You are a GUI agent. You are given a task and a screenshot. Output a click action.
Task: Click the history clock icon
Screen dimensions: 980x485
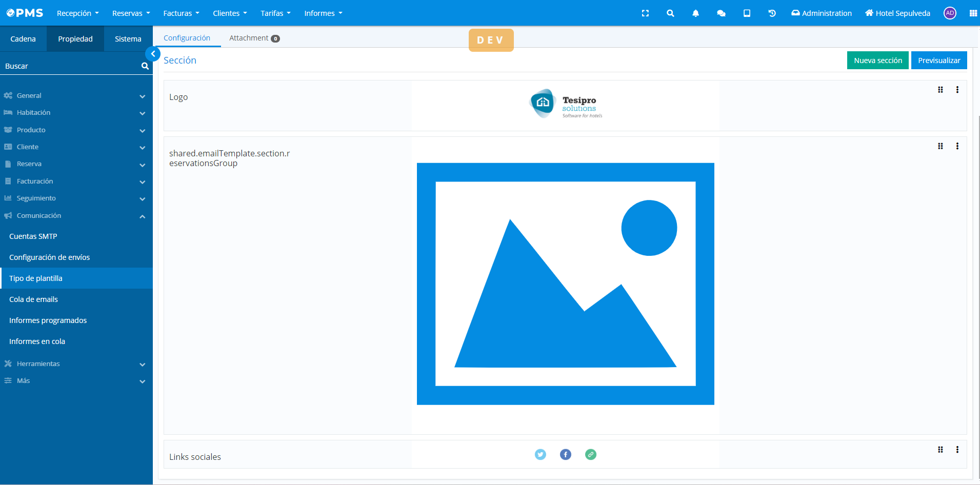pyautogui.click(x=772, y=13)
